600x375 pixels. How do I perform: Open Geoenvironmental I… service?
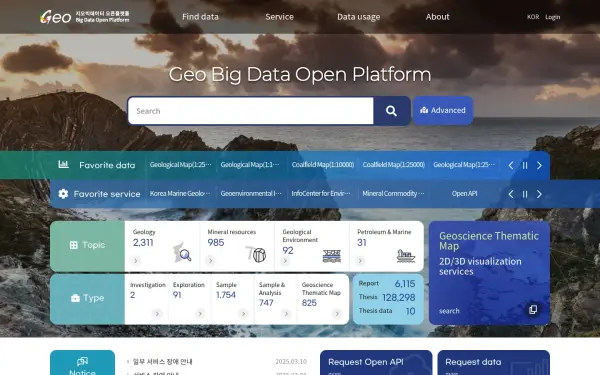click(x=251, y=194)
